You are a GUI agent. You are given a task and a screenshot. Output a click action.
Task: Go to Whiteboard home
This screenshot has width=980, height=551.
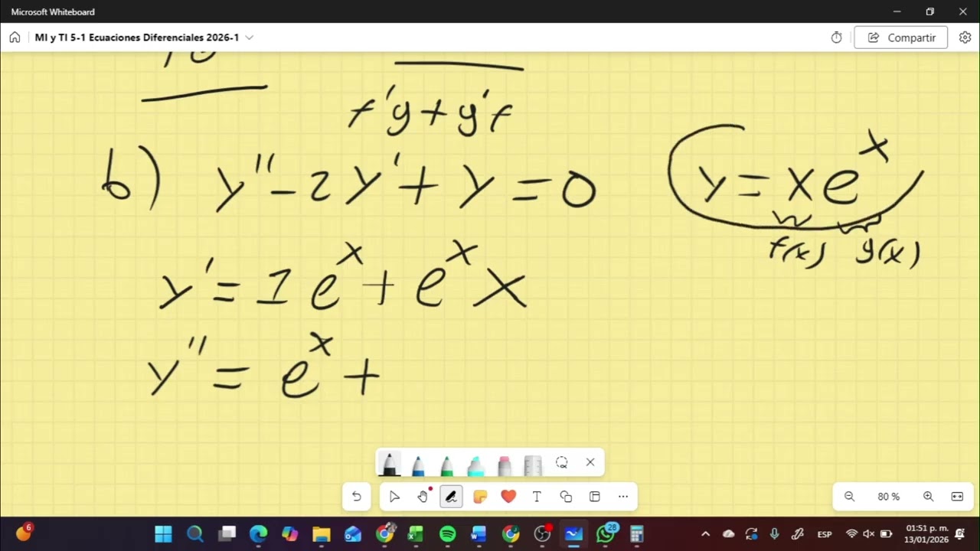[x=15, y=37]
